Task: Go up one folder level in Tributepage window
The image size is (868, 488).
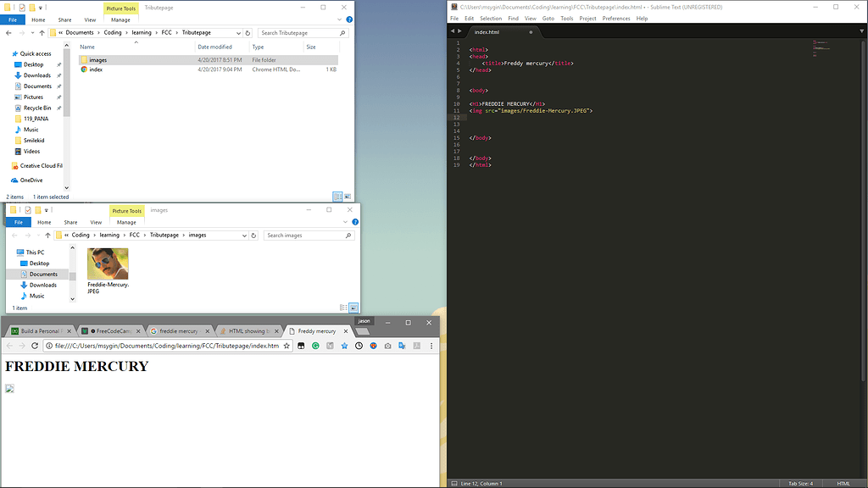Action: tap(42, 33)
